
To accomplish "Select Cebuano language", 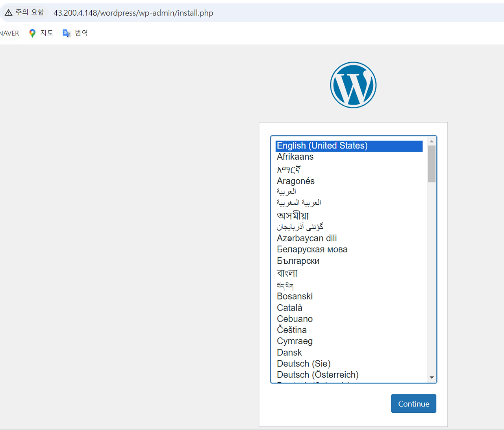I will pos(349,319).
